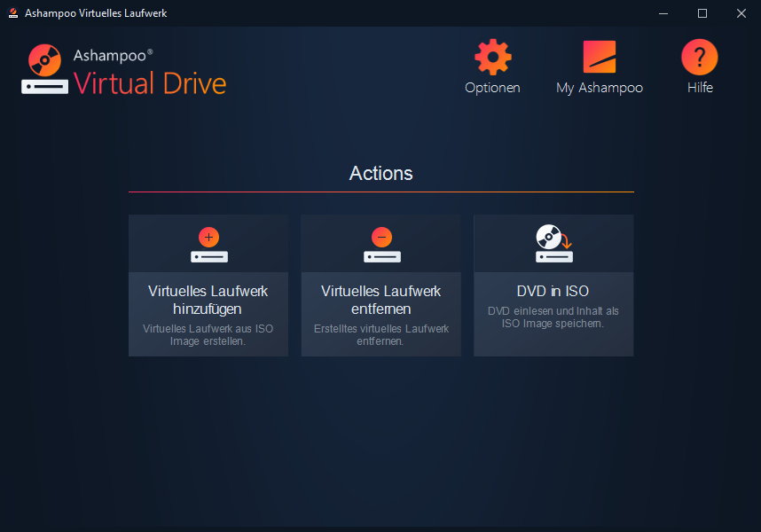Click "Virtuelles Laufwerk aus ISO Image erstellen" description
The height and width of the screenshot is (532, 761).
(x=208, y=334)
